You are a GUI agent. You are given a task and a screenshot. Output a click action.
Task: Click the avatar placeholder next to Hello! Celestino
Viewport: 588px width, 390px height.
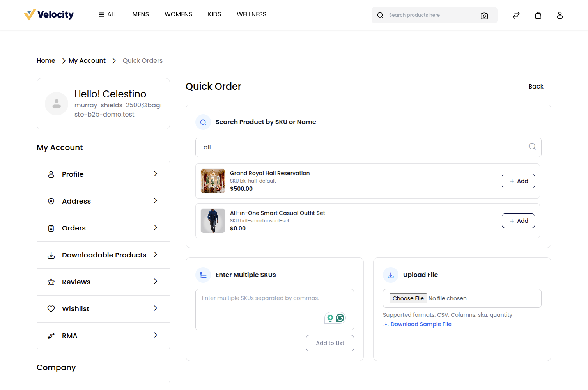pos(57,104)
